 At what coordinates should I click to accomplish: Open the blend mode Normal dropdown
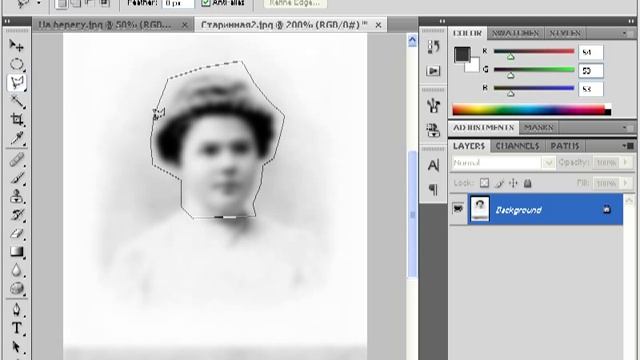tap(548, 163)
